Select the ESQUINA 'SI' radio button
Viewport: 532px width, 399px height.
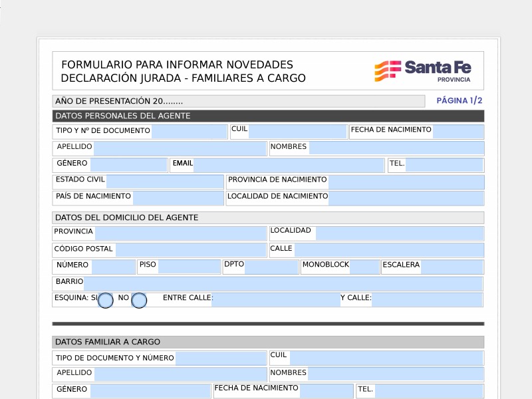click(105, 301)
